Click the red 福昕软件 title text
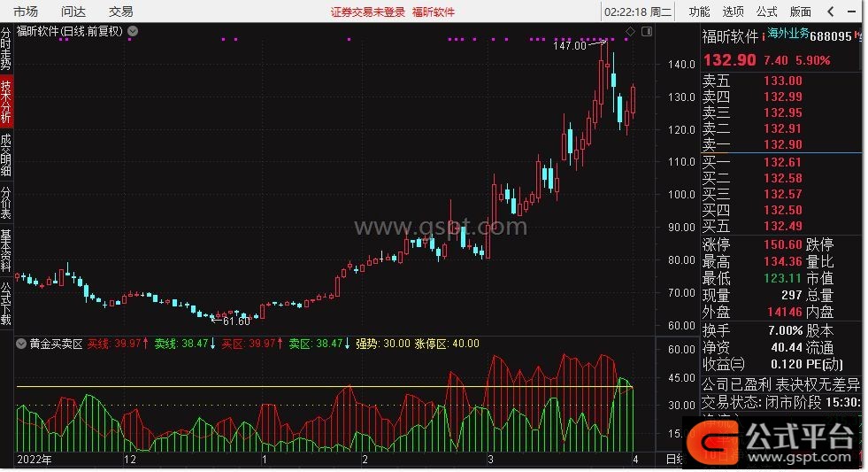Viewport: 868px width, 472px height. 434,12
